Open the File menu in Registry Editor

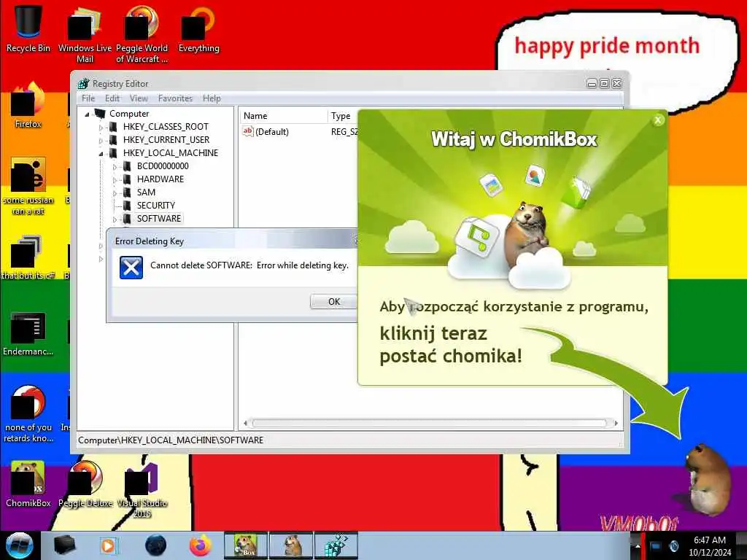click(88, 98)
